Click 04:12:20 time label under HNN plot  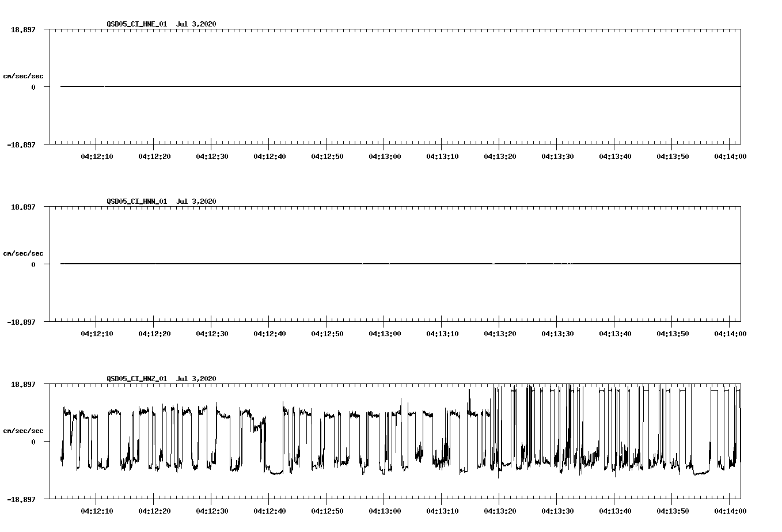[154, 334]
